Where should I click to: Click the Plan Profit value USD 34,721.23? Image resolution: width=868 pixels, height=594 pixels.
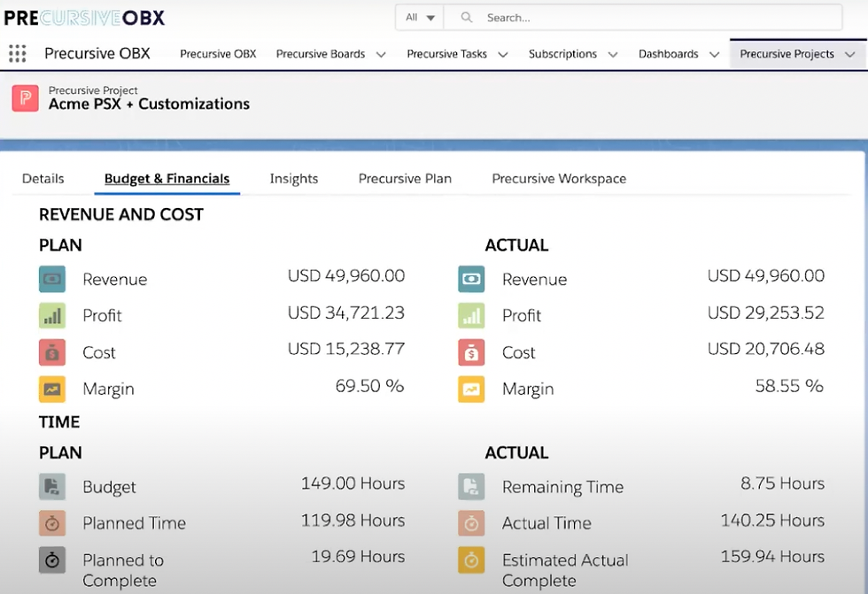346,312
